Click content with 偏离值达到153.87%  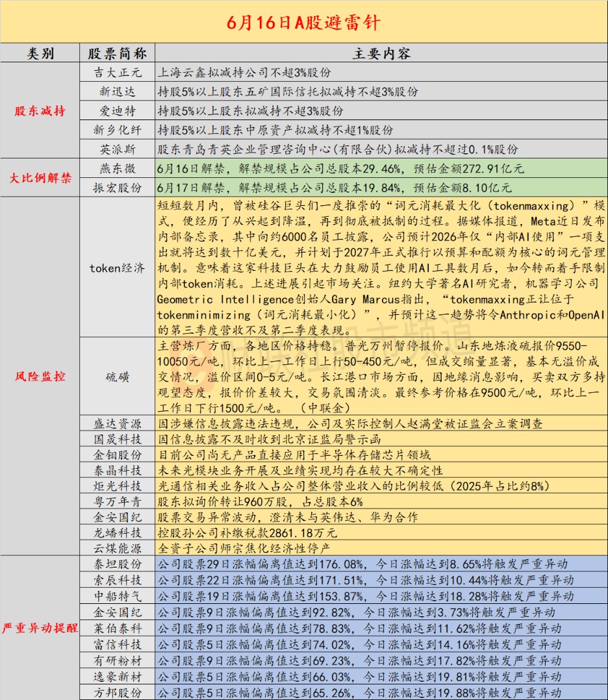pos(366,596)
